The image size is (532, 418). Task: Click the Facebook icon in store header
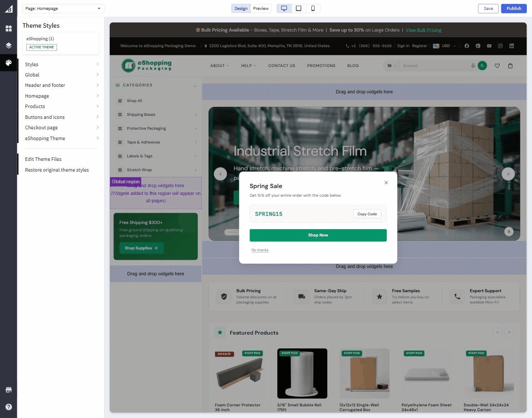click(x=466, y=46)
